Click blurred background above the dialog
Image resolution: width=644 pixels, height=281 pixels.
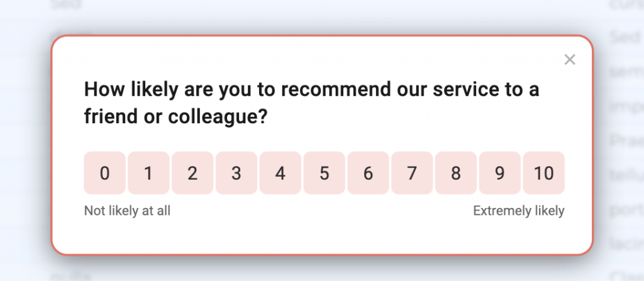(x=314, y=16)
